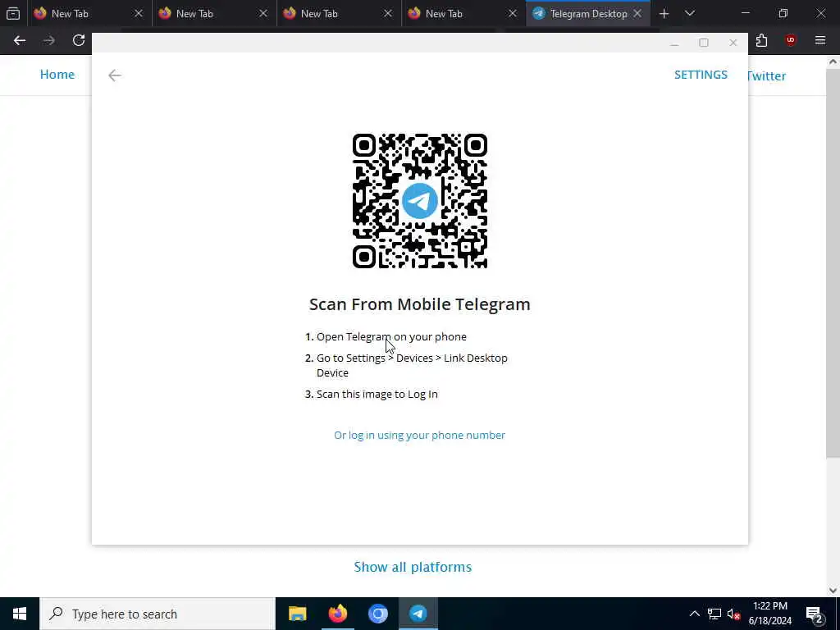Open the Firefox View icon
Image resolution: width=840 pixels, height=630 pixels.
[13, 13]
